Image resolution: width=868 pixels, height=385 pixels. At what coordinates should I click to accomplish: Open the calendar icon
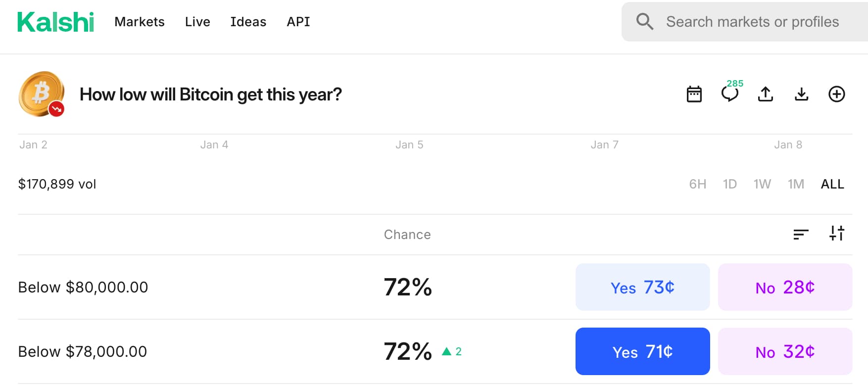pos(694,94)
